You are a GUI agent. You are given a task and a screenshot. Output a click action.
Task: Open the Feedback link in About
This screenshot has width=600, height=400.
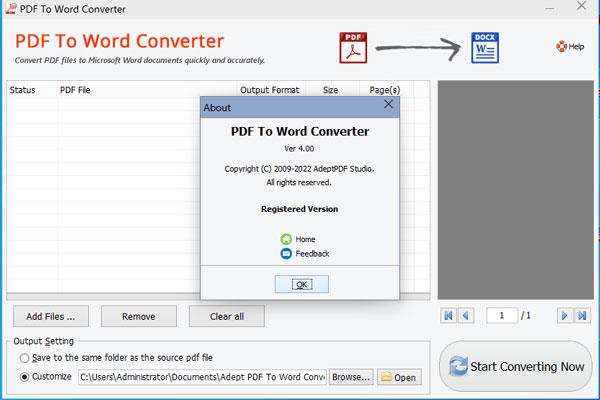(x=312, y=254)
